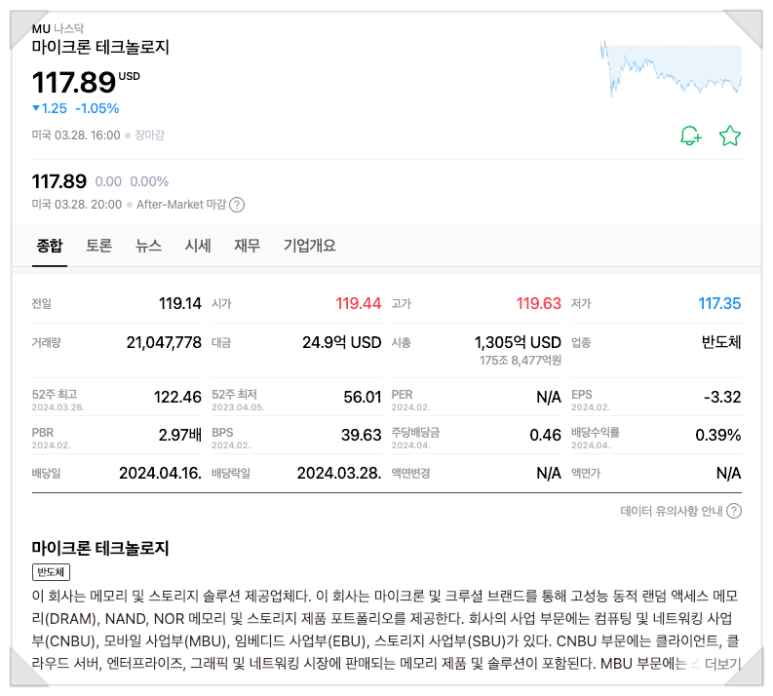Click the 반도체 sector tag under company name
Screen dimensions: 773x696
point(51,572)
